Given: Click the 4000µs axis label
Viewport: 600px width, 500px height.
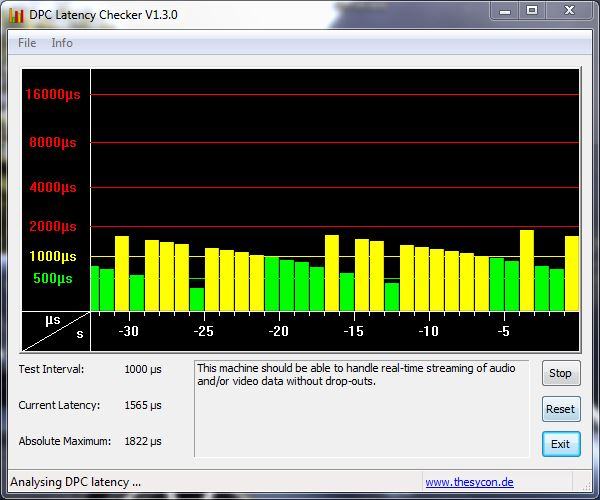Looking at the screenshot, I should click(53, 187).
